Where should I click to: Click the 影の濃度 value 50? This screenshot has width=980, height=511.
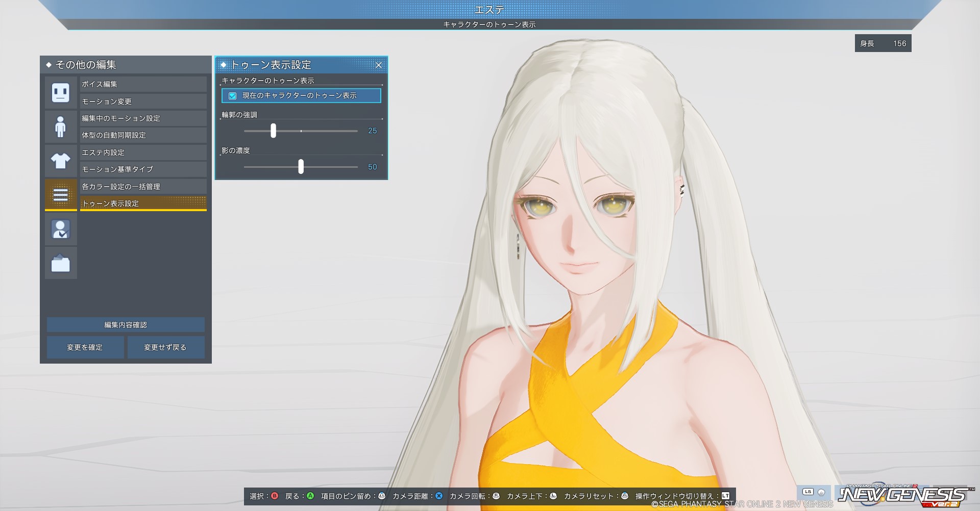coord(373,167)
